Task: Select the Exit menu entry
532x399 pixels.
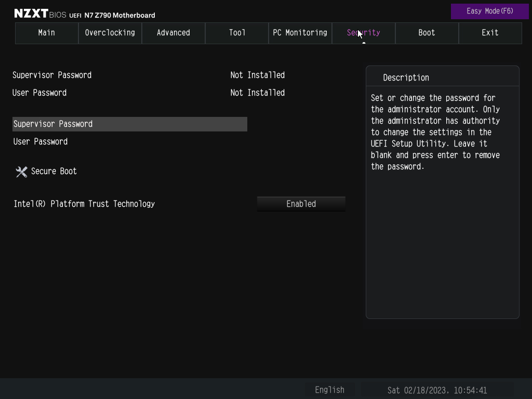Action: pos(490,33)
